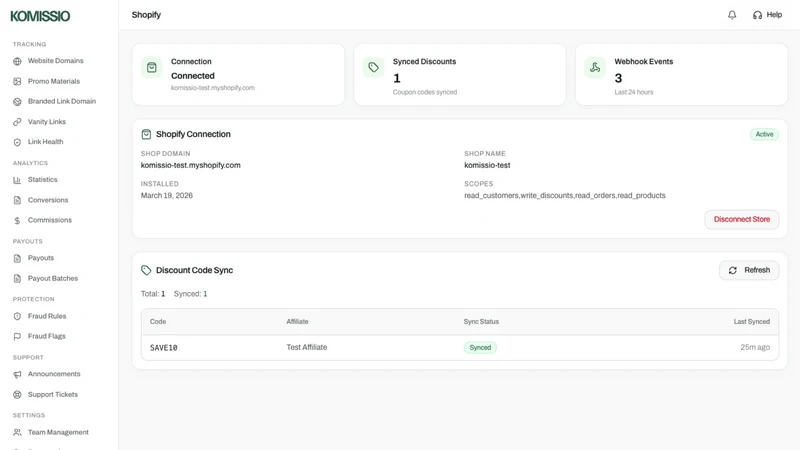Click the Support Tickets lifebuoy icon

coord(17,394)
